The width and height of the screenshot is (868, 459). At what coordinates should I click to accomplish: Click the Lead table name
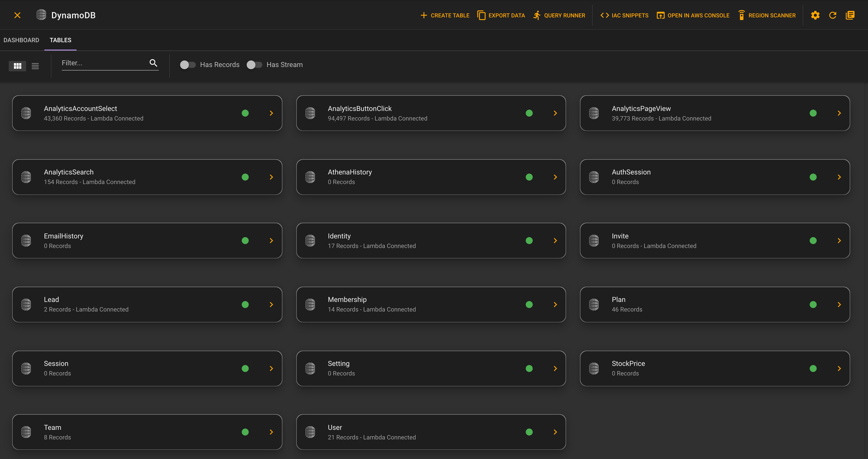[x=51, y=300]
